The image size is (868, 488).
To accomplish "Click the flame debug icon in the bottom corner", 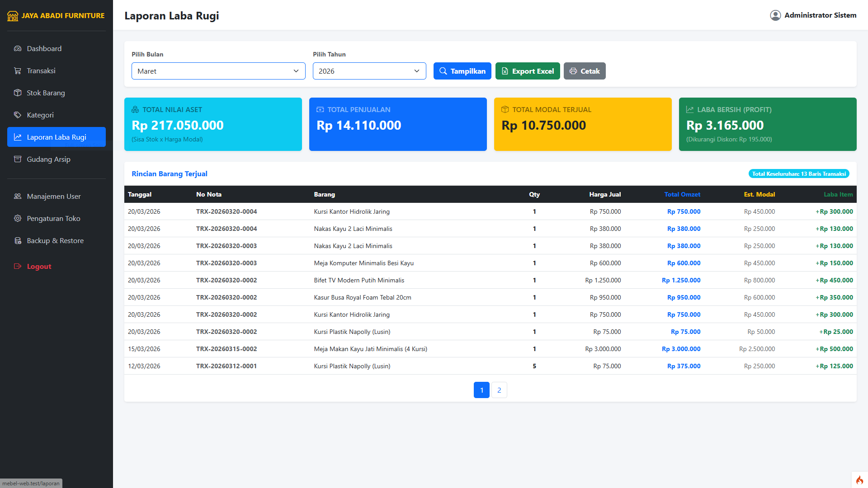I will [859, 480].
